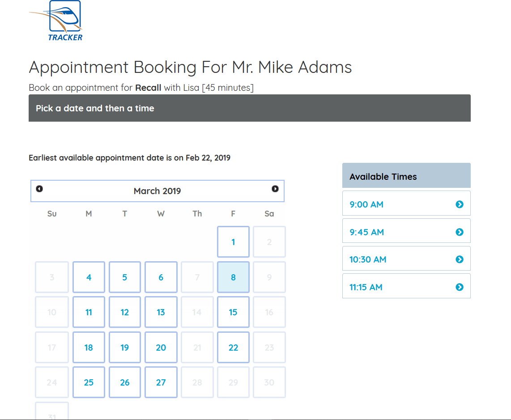The image size is (511, 420).
Task: Select March 25 date cell
Action: point(89,382)
